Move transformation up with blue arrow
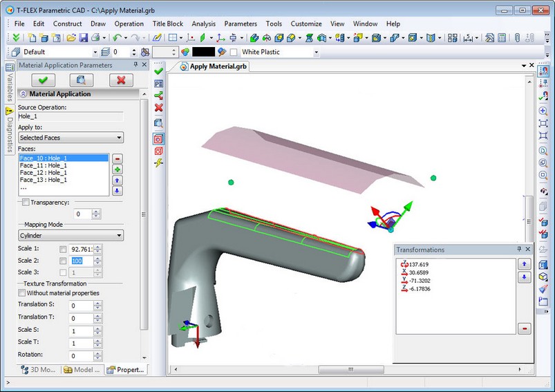 524,264
